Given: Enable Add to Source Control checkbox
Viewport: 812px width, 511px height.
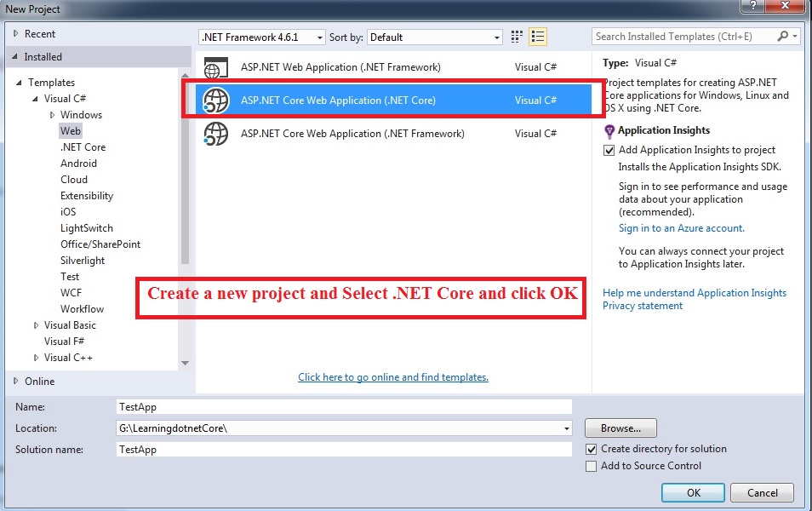Looking at the screenshot, I should (x=591, y=466).
